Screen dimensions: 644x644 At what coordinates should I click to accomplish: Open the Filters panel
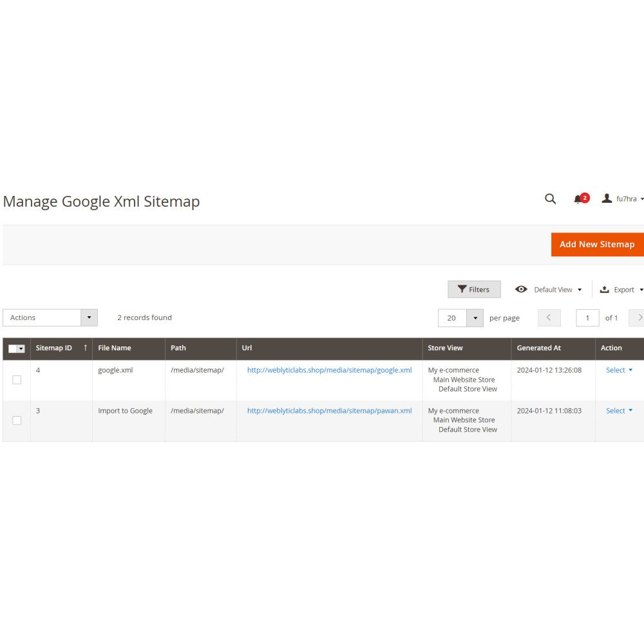click(474, 290)
